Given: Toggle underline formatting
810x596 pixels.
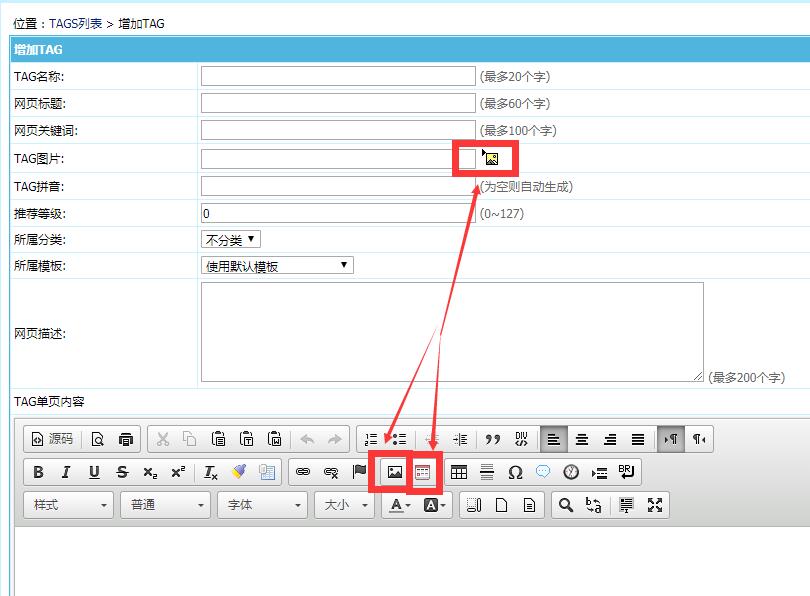Looking at the screenshot, I should [94, 472].
